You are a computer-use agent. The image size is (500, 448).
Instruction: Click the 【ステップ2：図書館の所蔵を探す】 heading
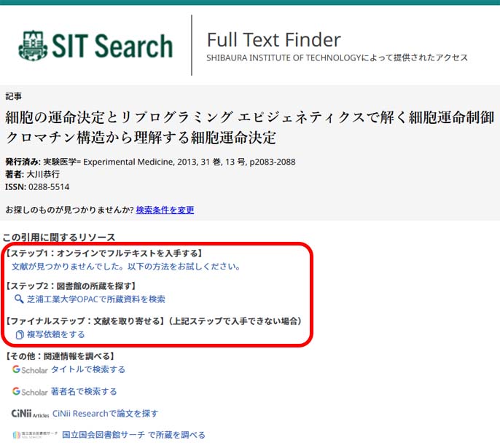(x=71, y=286)
